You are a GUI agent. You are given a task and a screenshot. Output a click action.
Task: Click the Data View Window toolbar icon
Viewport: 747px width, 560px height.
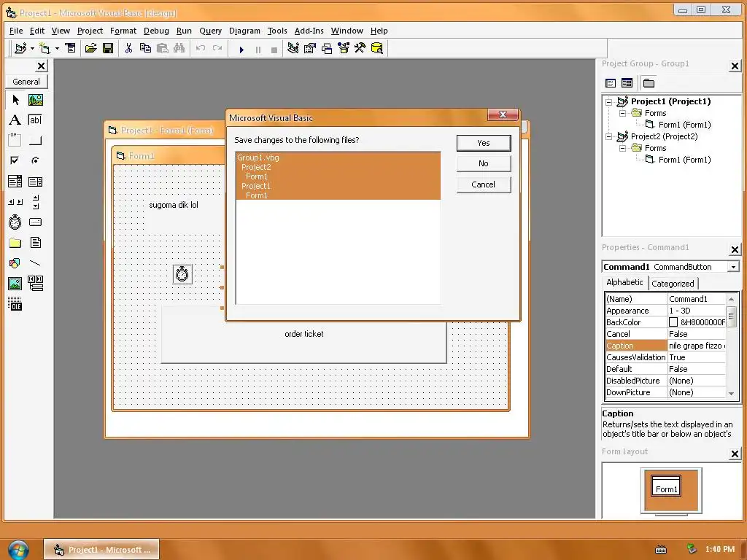click(377, 48)
